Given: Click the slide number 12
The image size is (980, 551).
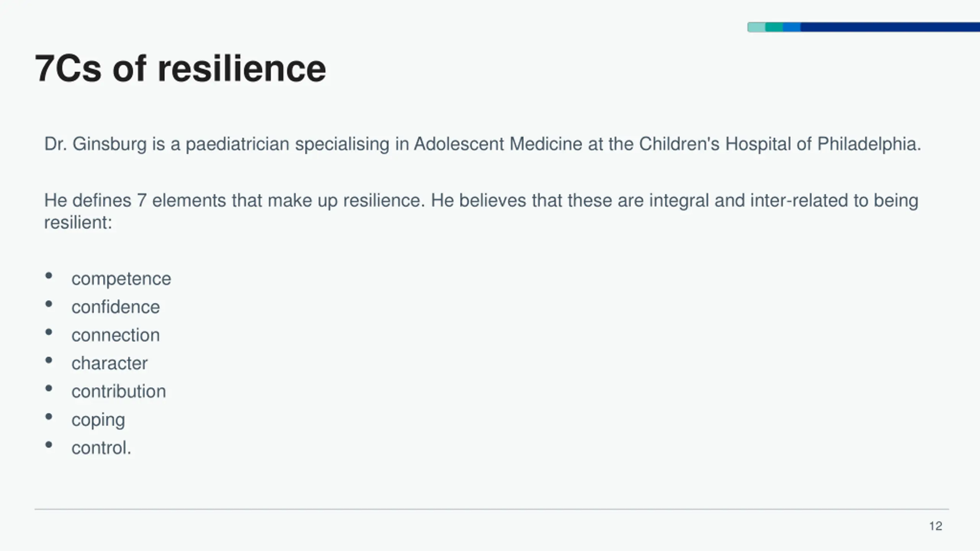Looking at the screenshot, I should point(936,526).
